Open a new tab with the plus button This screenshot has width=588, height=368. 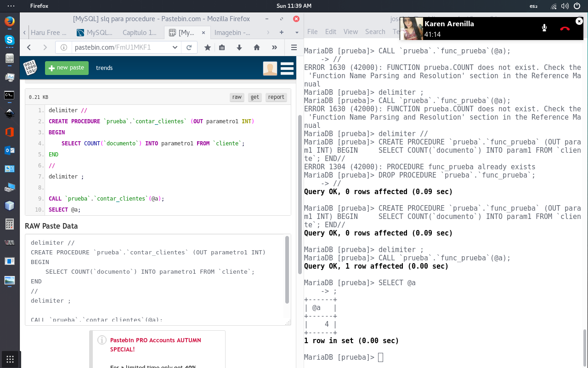282,32
